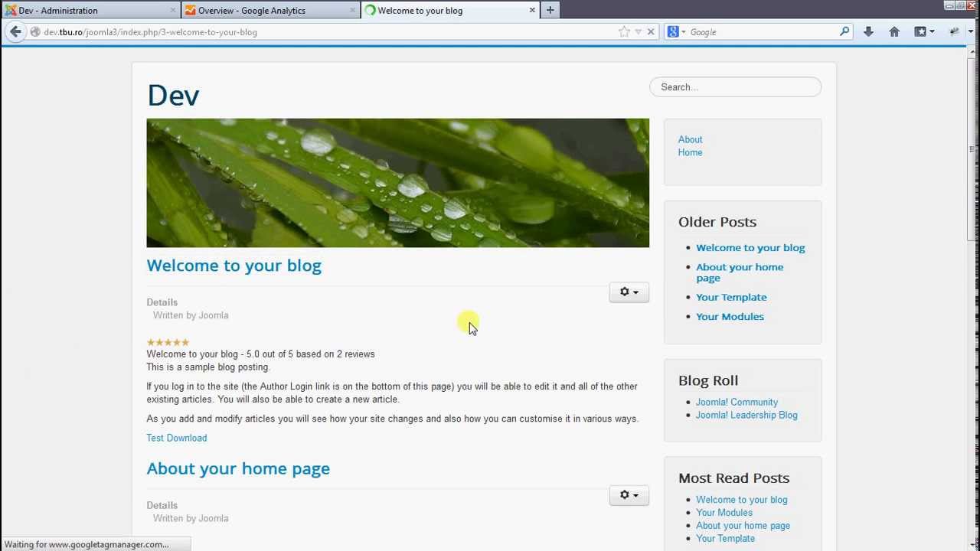Stop page loading with the X button

click(x=651, y=32)
